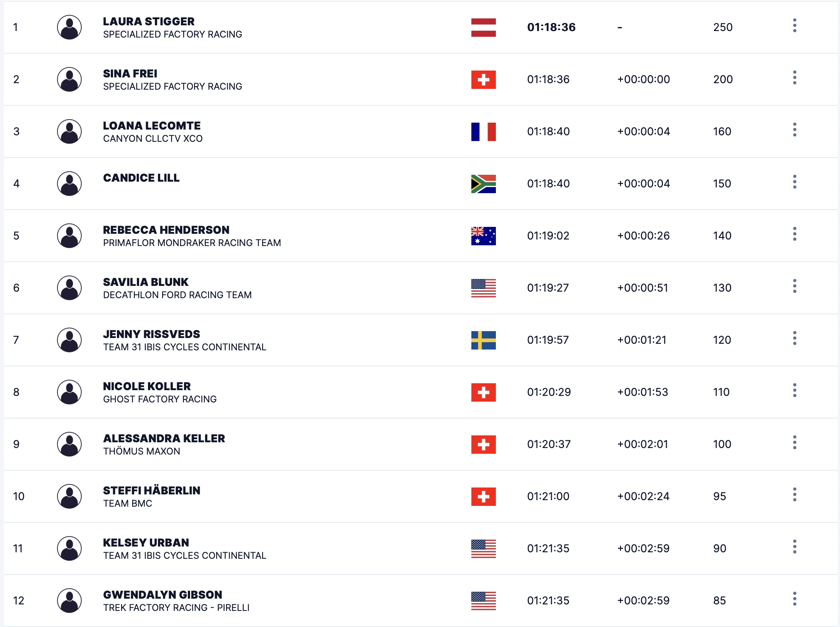Viewport: 840px width, 627px height.
Task: Click the avatar icon beside Jenny Rissveds
Action: (x=69, y=340)
